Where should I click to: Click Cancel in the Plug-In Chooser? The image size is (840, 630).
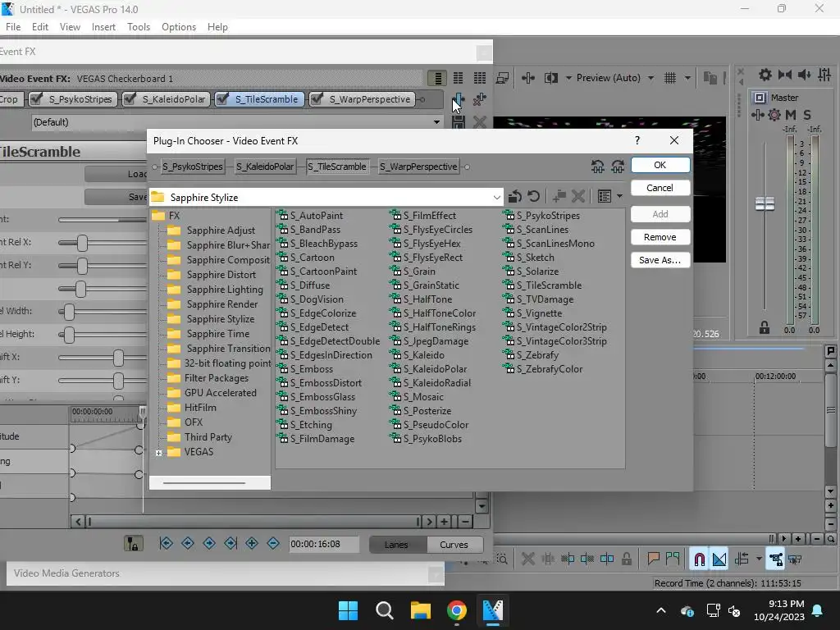[660, 188]
